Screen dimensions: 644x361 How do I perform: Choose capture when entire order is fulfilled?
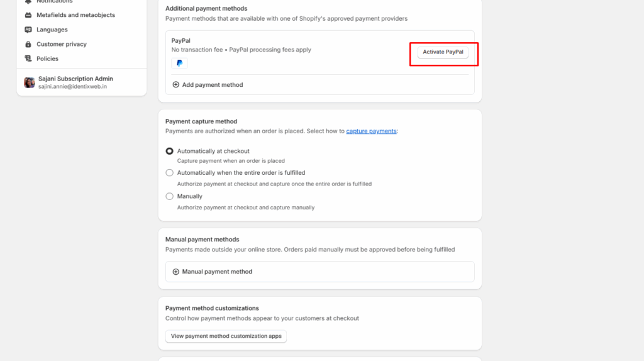click(170, 172)
